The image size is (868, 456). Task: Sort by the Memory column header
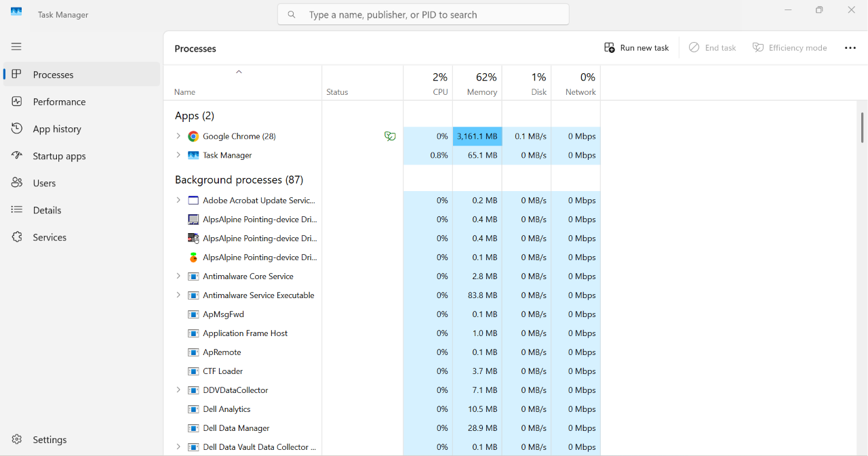477,83
